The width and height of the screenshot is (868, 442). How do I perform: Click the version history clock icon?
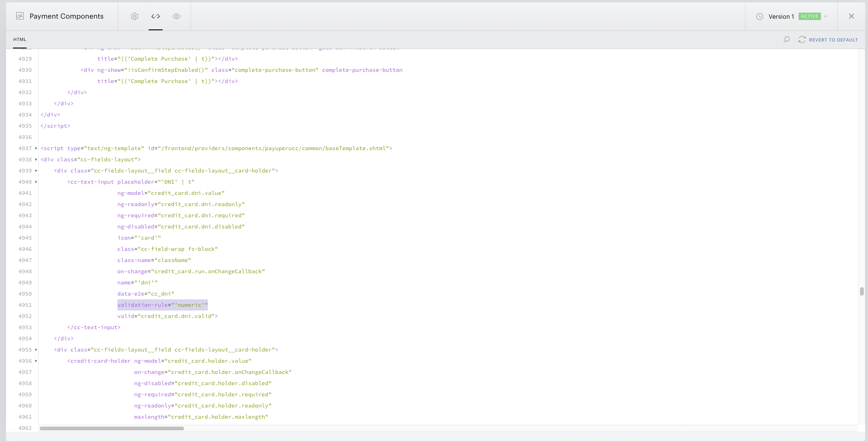click(759, 16)
